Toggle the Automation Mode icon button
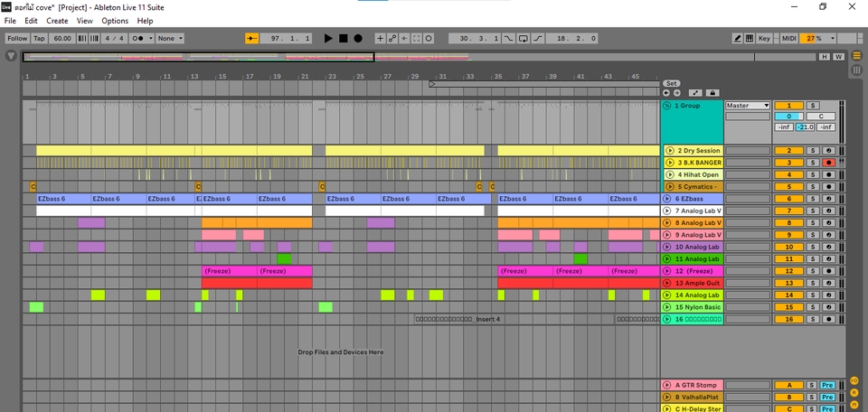Viewport: 868px width, 412px height. (x=695, y=93)
